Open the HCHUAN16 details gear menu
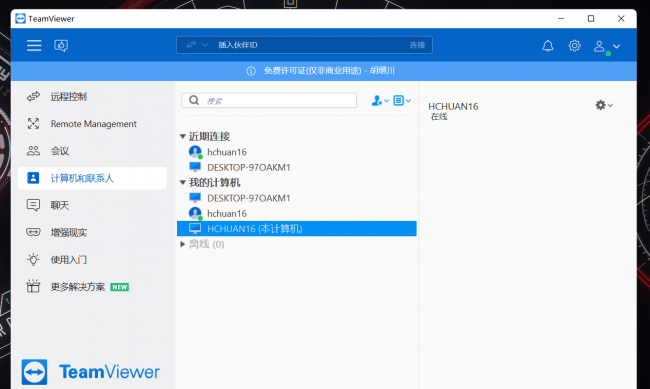 click(604, 105)
